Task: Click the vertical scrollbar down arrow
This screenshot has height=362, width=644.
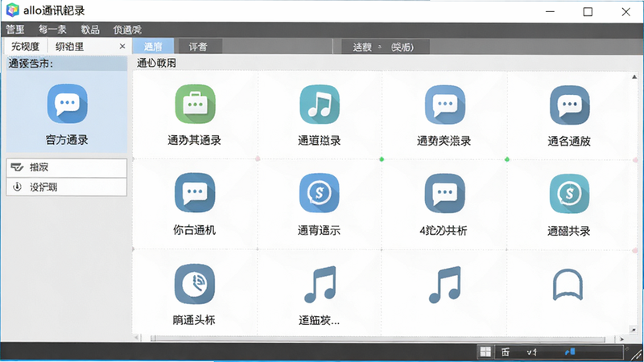Action: click(634, 330)
